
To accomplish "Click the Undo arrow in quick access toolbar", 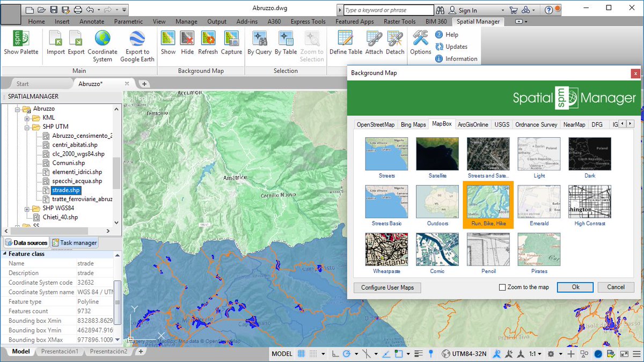I will [90, 10].
